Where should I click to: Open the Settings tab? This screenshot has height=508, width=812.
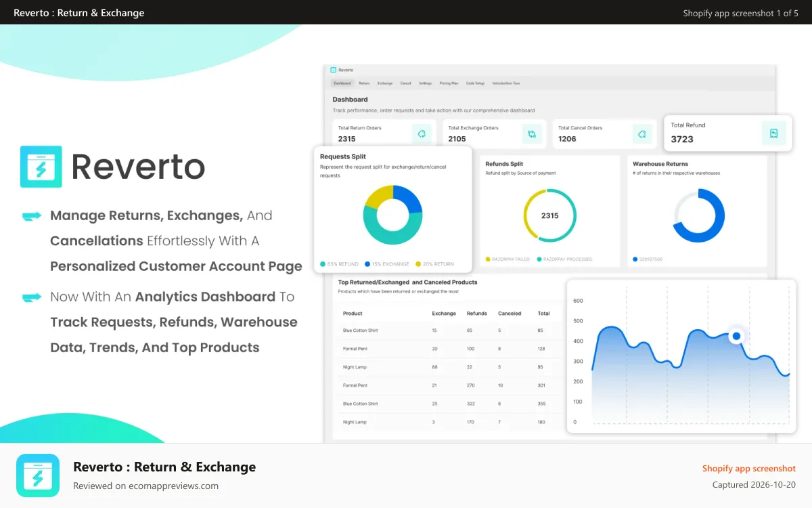pos(425,83)
